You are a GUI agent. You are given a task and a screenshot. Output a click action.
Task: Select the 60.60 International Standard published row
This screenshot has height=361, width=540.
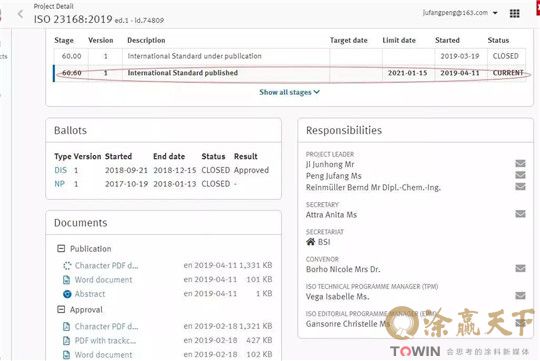(290, 73)
